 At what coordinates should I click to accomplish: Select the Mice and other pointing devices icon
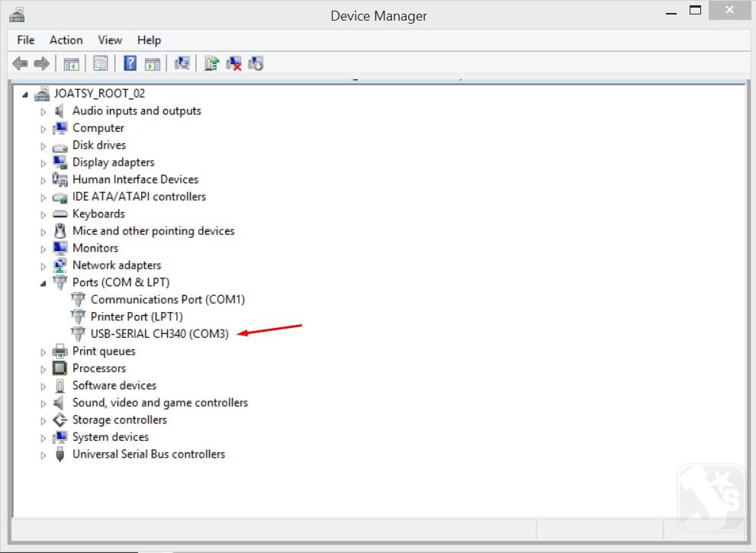(60, 231)
